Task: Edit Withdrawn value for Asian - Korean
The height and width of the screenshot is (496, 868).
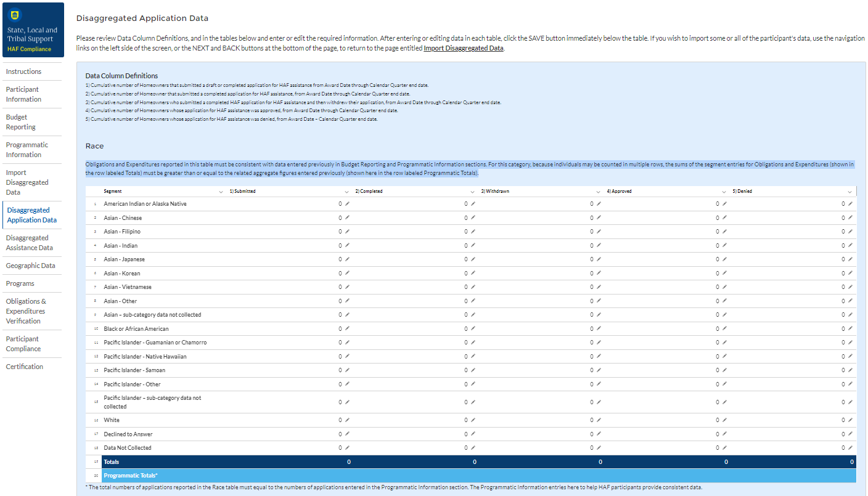Action: (x=599, y=273)
